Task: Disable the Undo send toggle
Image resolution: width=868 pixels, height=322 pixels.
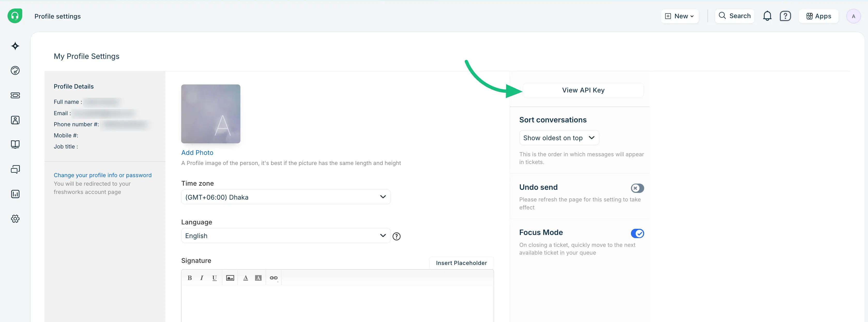Action: 637,189
